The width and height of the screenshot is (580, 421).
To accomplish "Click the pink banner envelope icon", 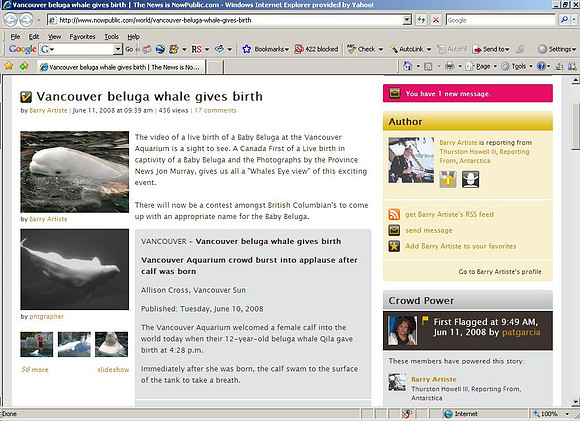I will tap(394, 93).
